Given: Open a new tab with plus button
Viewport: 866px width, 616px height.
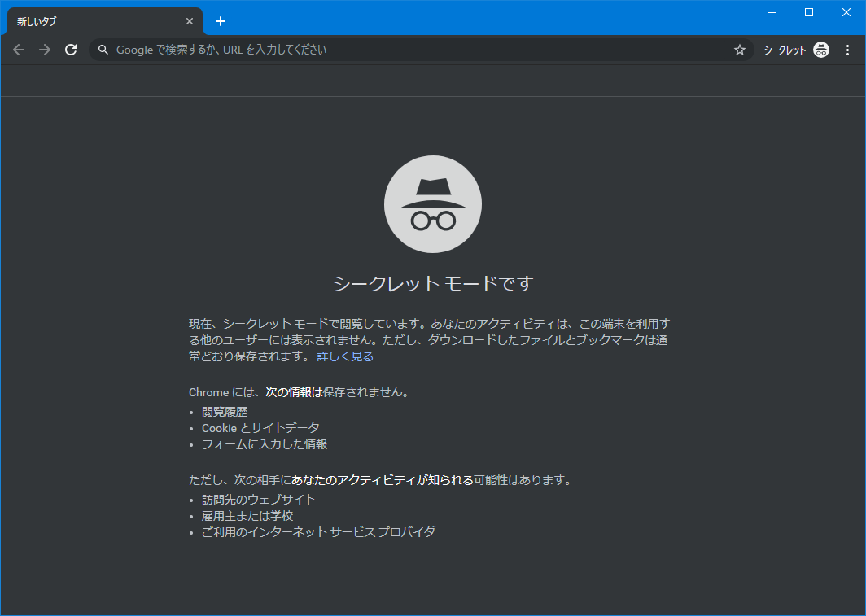Looking at the screenshot, I should 221,21.
